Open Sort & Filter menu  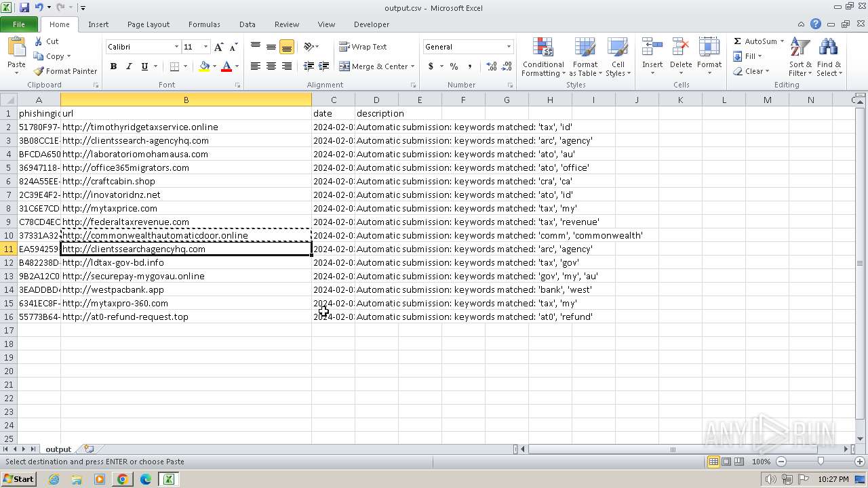pyautogui.click(x=800, y=57)
